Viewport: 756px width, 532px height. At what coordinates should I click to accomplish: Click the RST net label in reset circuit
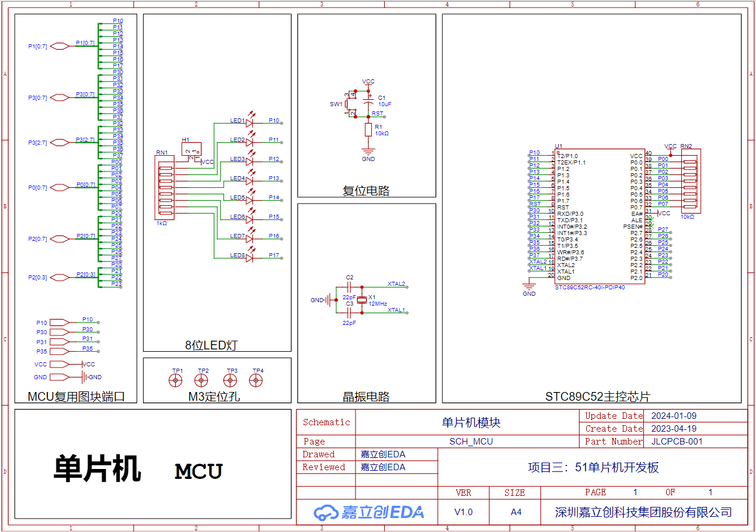tap(378, 114)
